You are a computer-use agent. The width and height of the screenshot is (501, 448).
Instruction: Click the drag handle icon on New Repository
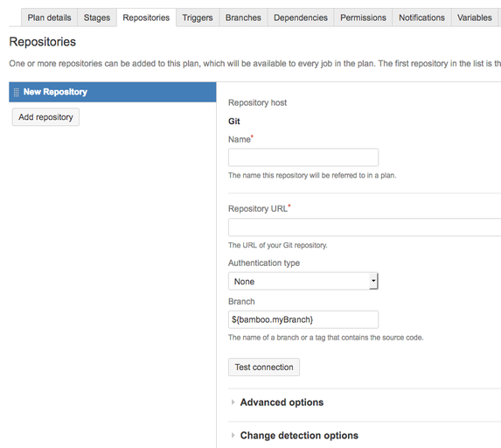tap(17, 92)
